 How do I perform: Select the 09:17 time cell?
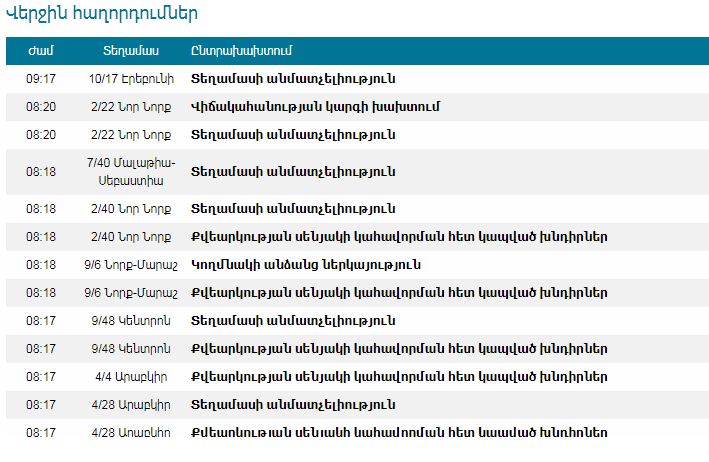(x=41, y=78)
